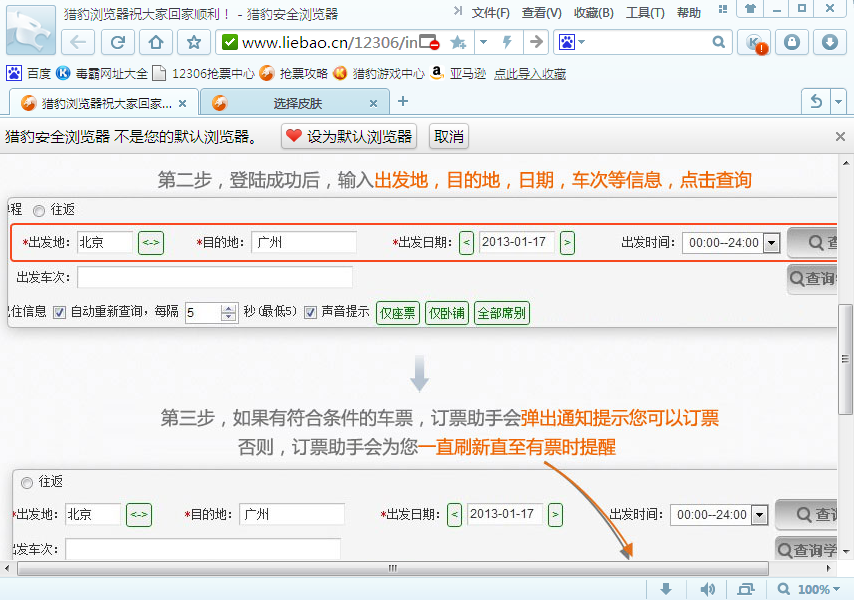Click the horizontal scrollbar at page bottom

coord(392,568)
